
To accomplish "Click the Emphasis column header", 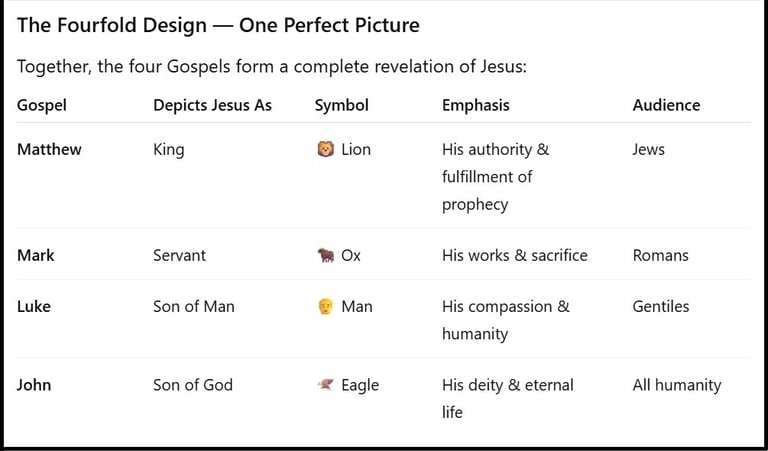I will tap(475, 105).
